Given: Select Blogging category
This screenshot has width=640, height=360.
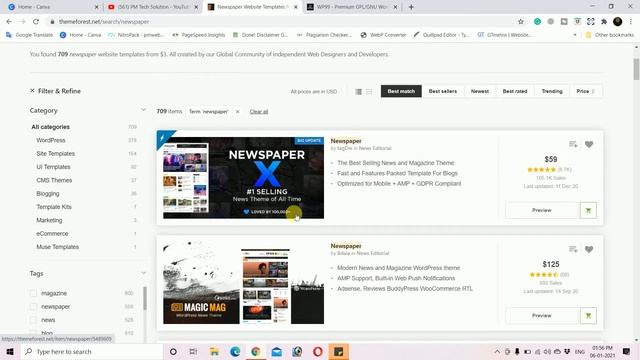Looking at the screenshot, I should coord(48,193).
